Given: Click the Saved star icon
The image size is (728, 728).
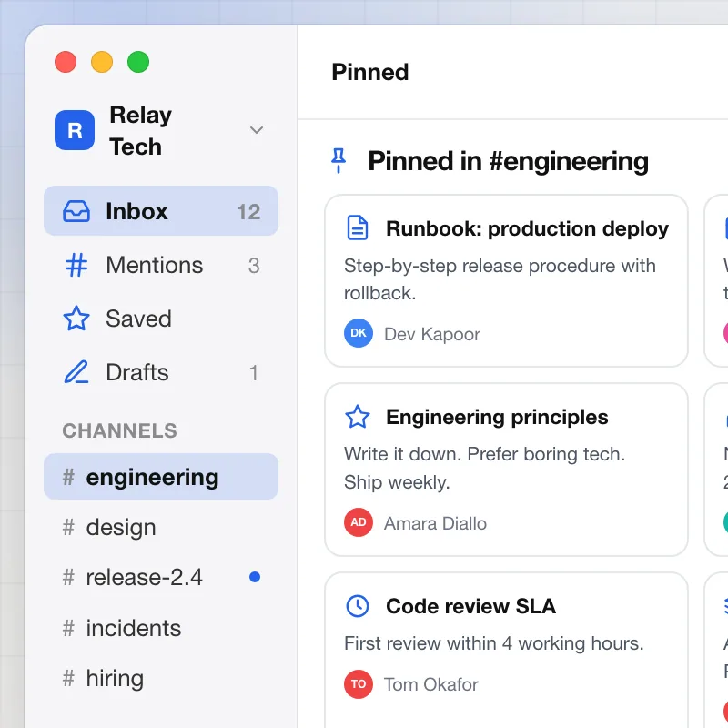Looking at the screenshot, I should [x=76, y=318].
